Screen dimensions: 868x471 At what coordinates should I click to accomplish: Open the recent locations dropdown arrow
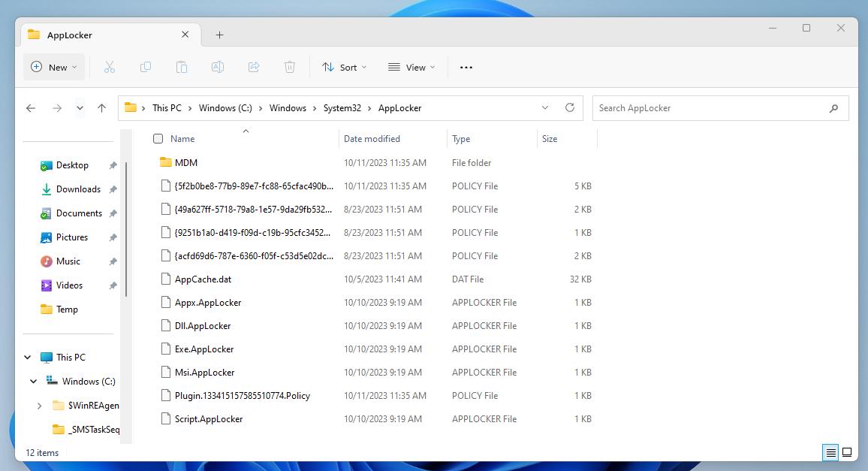pos(80,108)
